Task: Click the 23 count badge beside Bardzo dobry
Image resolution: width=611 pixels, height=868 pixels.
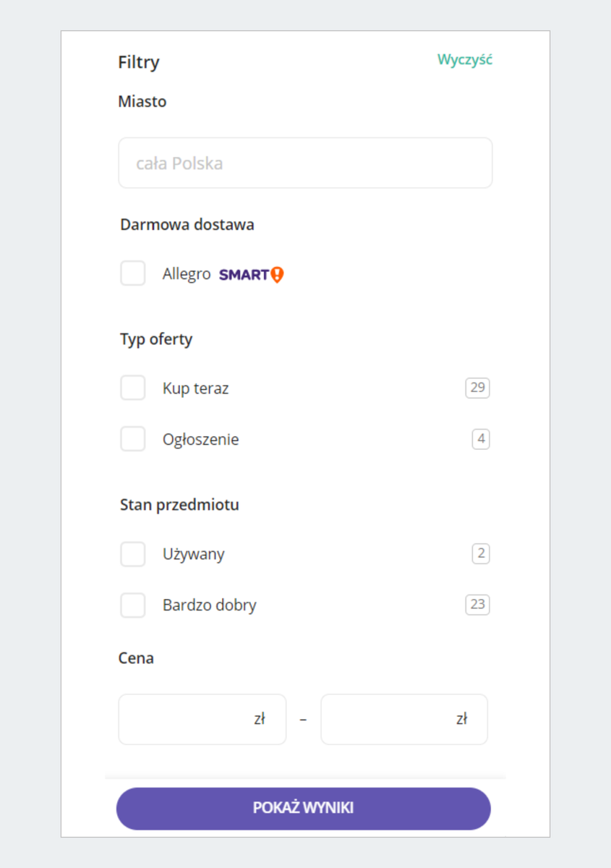Action: pos(477,605)
